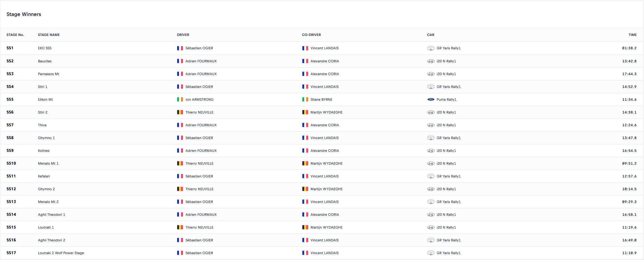
Task: Click the TIME column header
Action: click(x=633, y=35)
